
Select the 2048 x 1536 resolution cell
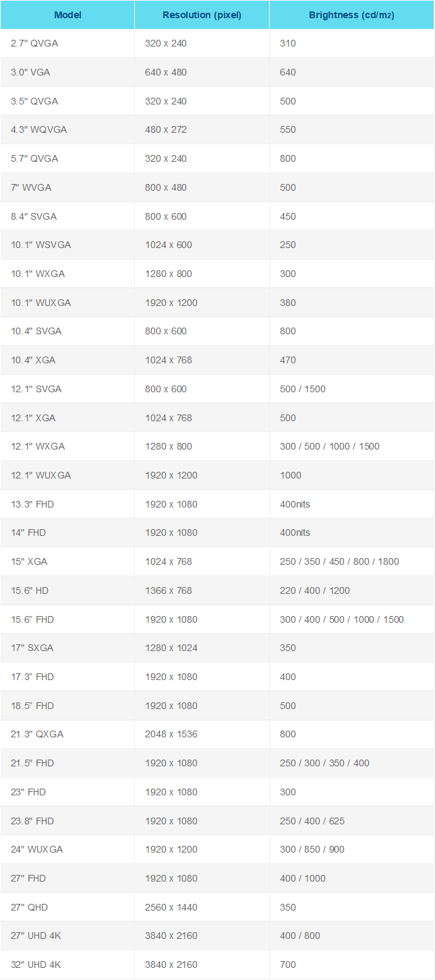[x=202, y=734]
